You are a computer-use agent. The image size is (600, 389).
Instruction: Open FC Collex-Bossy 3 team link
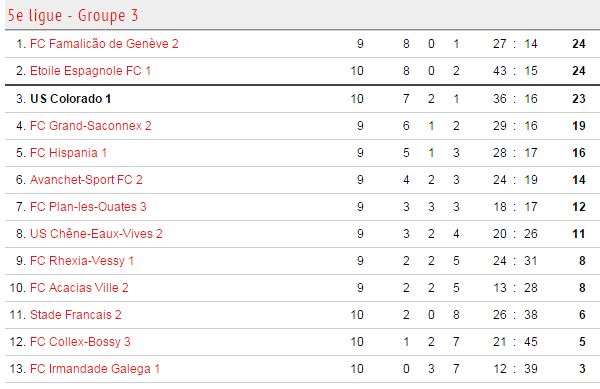pos(80,342)
